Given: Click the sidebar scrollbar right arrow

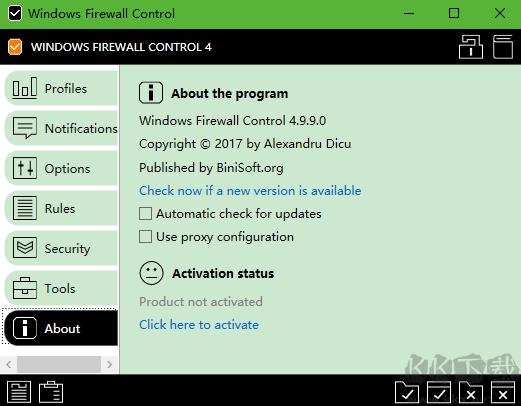Looking at the screenshot, I should [x=109, y=364].
